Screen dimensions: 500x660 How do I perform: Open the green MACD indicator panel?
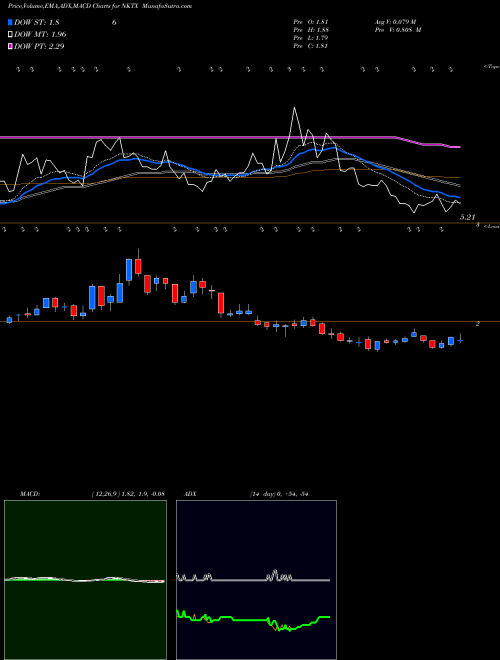[85, 580]
